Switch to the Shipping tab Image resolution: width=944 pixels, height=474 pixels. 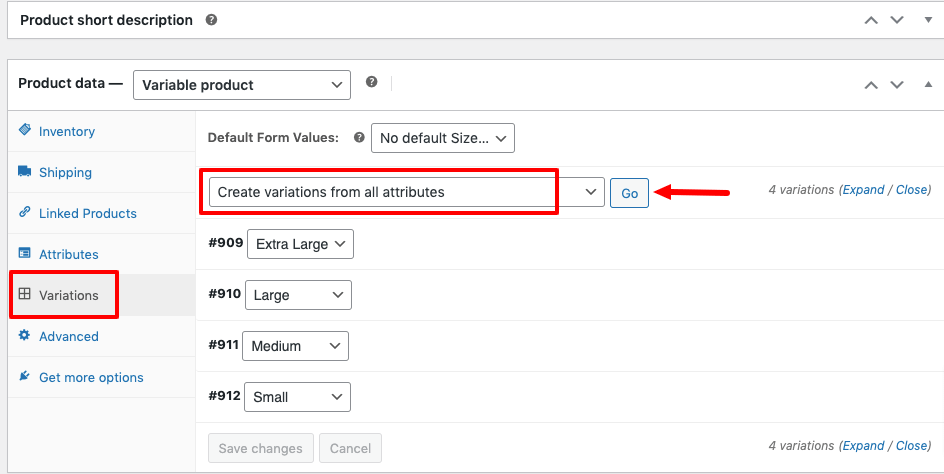pyautogui.click(x=65, y=172)
